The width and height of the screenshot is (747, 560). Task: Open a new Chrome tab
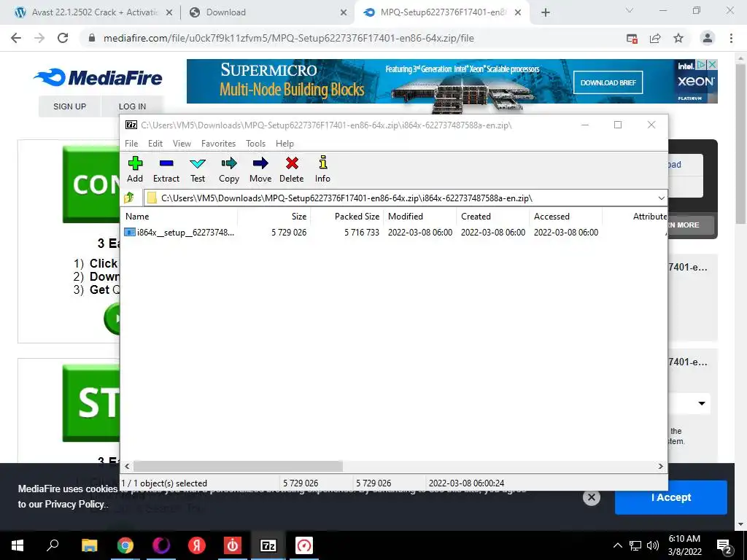(546, 13)
